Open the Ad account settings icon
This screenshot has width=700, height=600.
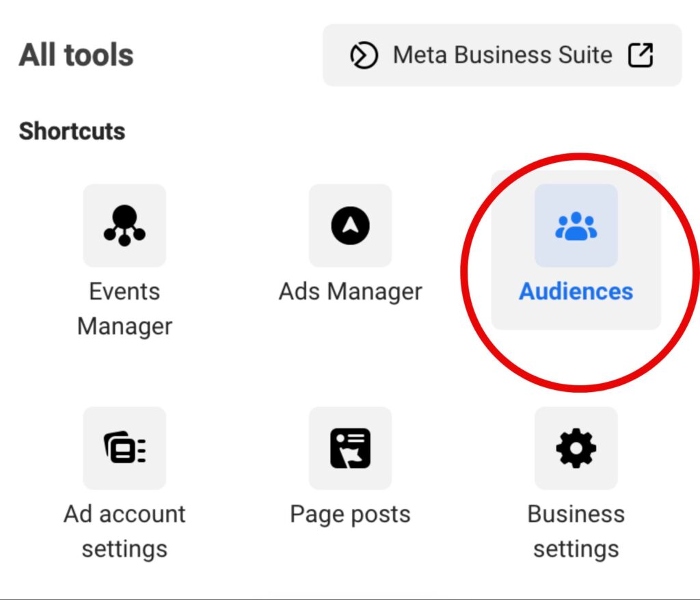[x=124, y=448]
